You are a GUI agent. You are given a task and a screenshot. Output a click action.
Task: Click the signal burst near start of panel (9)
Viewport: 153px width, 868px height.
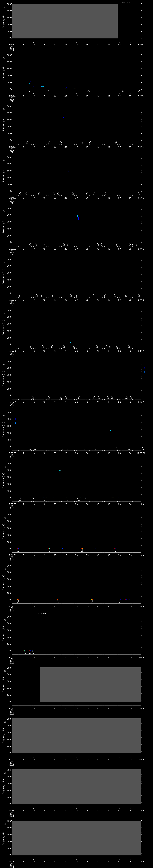(15, 421)
